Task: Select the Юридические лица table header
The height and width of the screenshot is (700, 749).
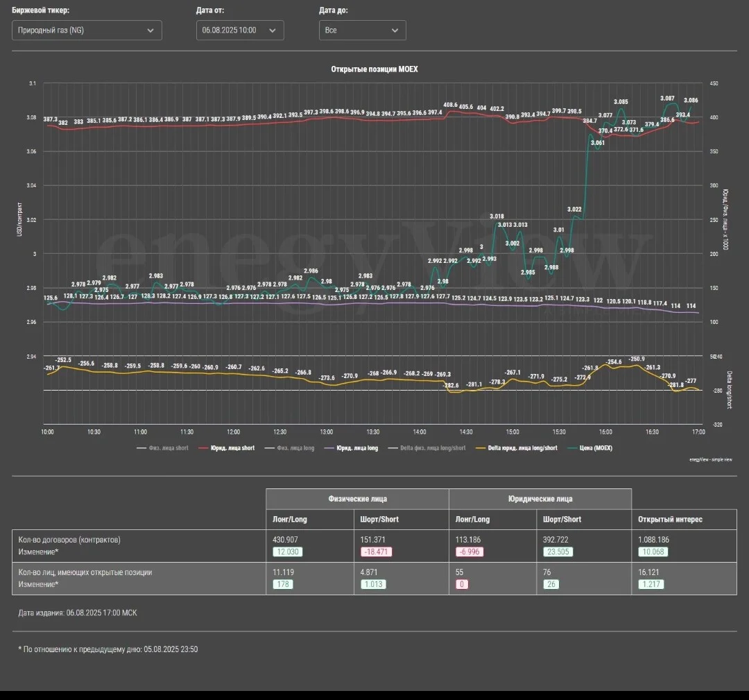Action: click(540, 499)
